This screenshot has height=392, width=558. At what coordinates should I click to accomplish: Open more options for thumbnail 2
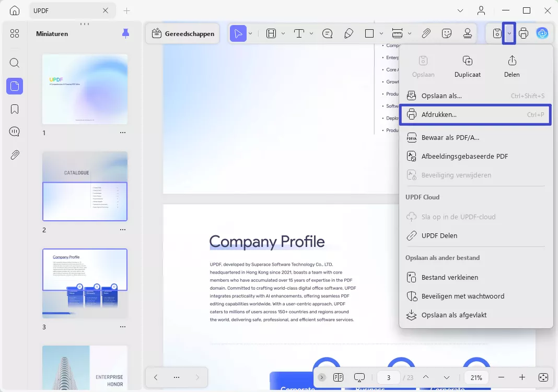tap(123, 230)
